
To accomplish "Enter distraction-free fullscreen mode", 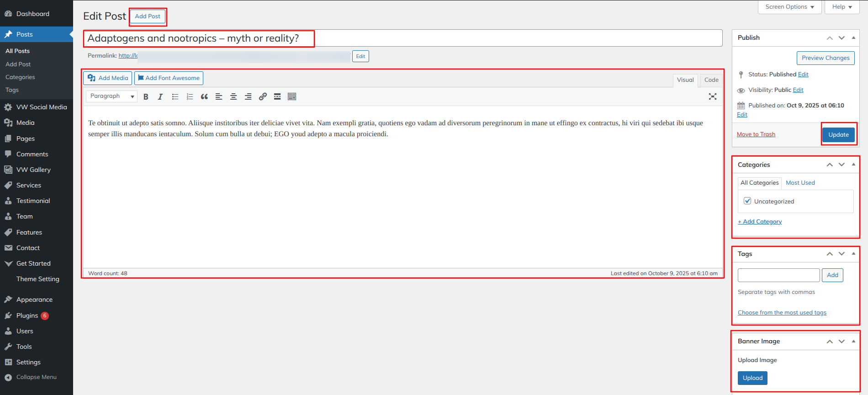I will (x=712, y=96).
